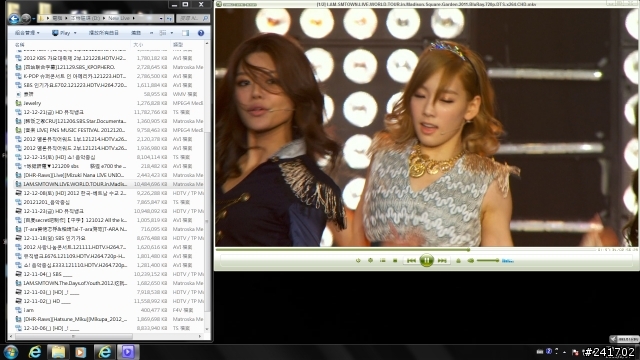Image resolution: width=640 pixels, height=360 pixels.
Task: Open the Windows Start menu
Action: [11, 352]
